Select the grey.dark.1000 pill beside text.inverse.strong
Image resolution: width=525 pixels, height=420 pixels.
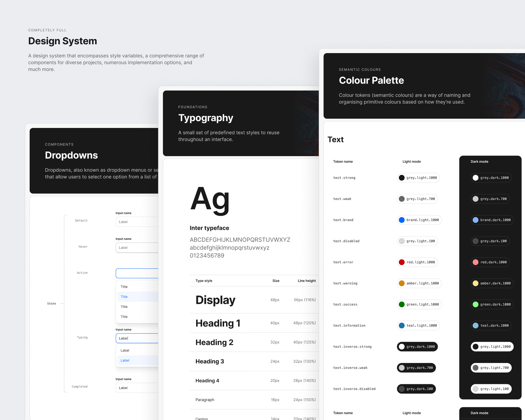point(417,347)
